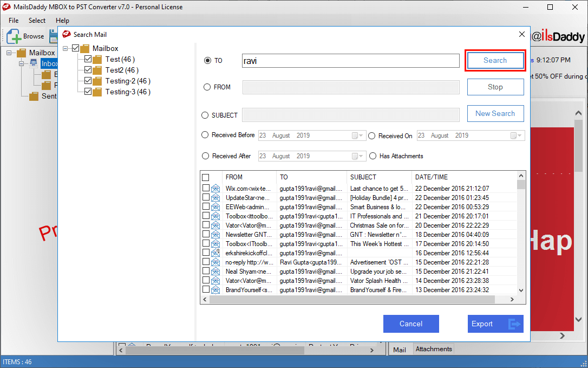Viewport: 588px width, 368px height.
Task: Click the envelope icon in the UpdateStar row
Action: coord(215,197)
